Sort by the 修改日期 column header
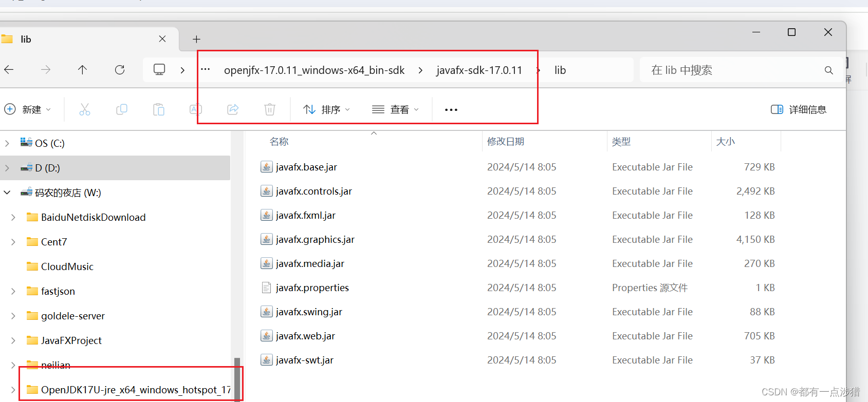The image size is (868, 402). 506,141
